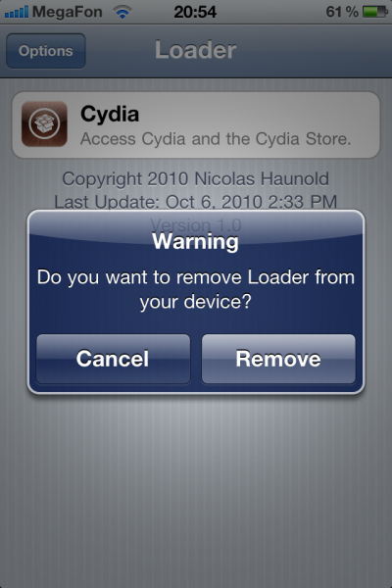Tap the MegaFon carrier label

coord(68,13)
